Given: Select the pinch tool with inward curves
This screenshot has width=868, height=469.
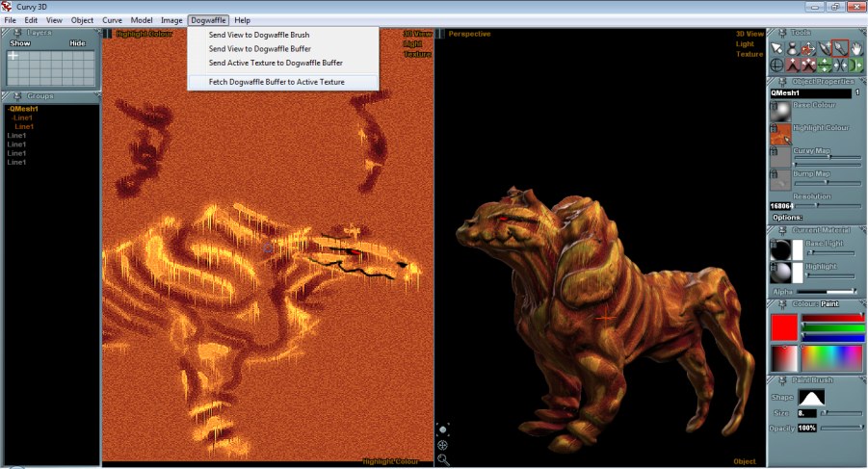Looking at the screenshot, I should pyautogui.click(x=840, y=65).
